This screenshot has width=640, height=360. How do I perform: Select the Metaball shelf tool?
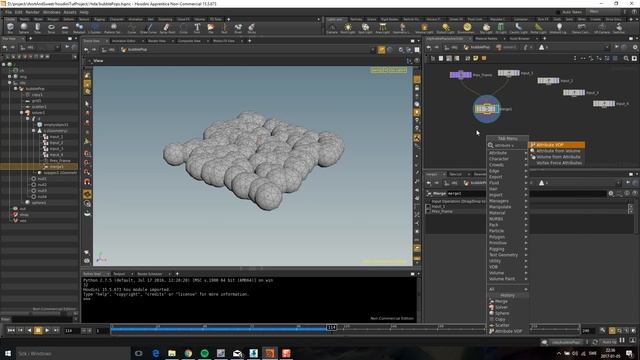point(79,28)
